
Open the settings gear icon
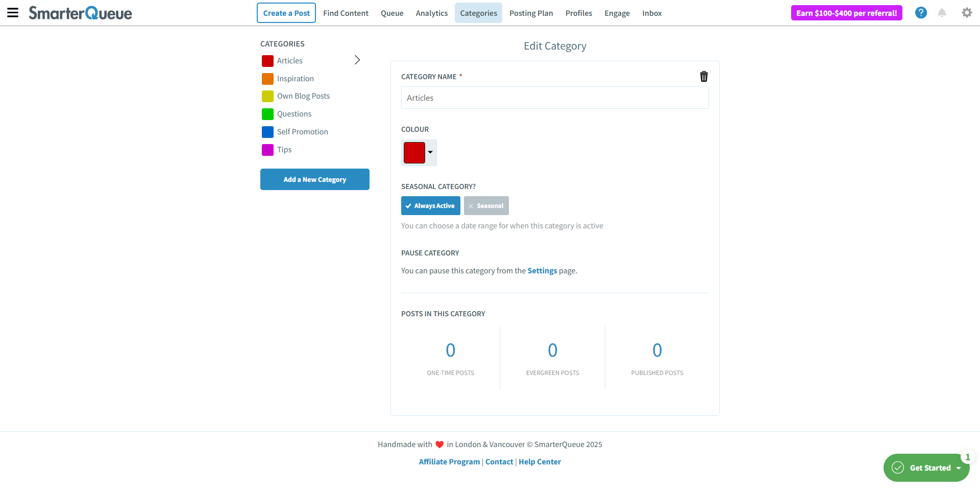(967, 13)
